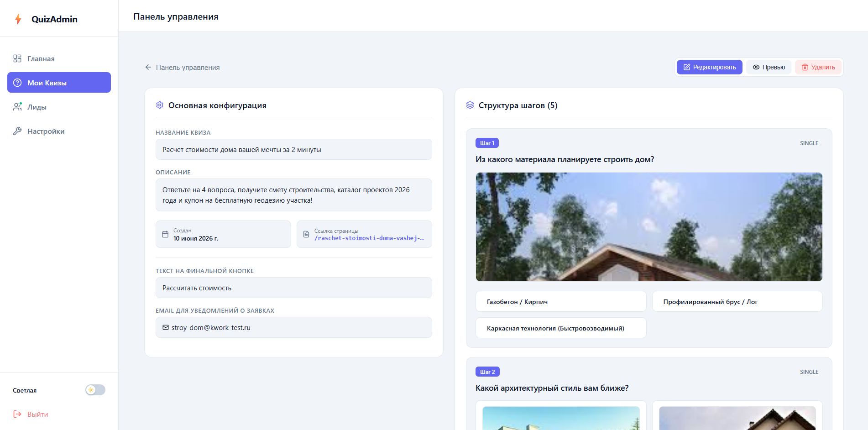Click the Мои Квизы question mark icon
This screenshot has width=868, height=430.
tap(17, 83)
